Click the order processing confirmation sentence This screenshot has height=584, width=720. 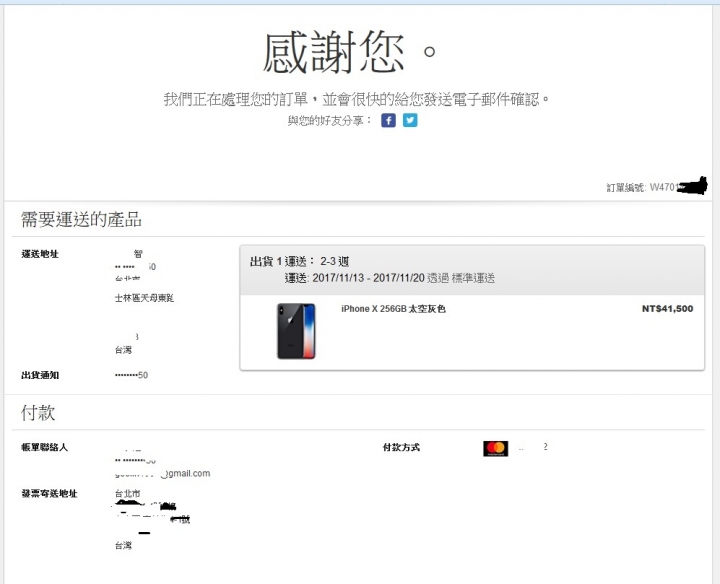pos(356,99)
